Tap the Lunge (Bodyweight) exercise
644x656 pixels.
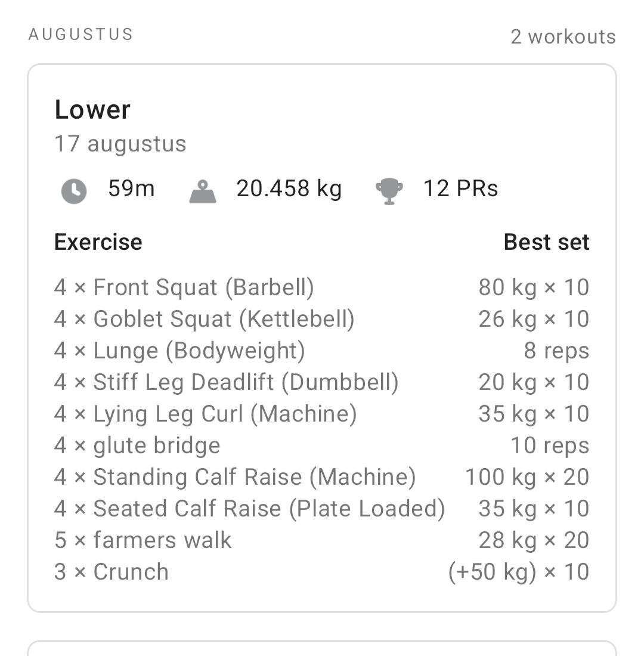(x=179, y=351)
